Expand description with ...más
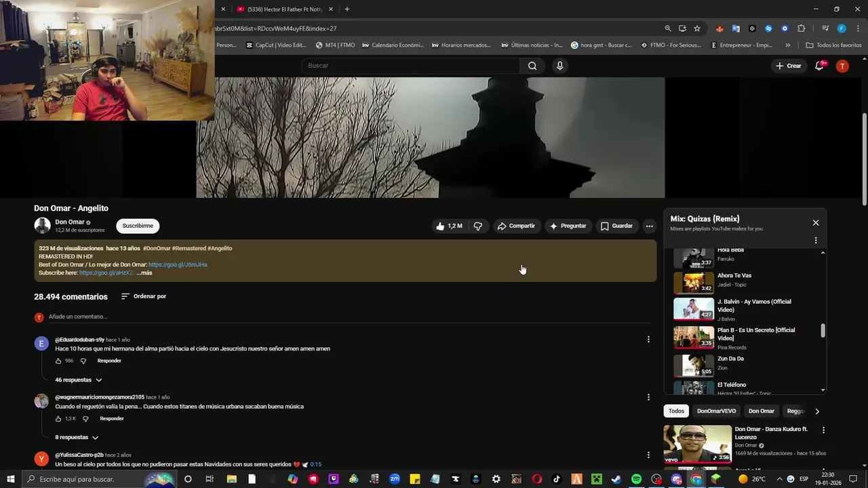Screen dimensions: 868x488 tap(144, 272)
